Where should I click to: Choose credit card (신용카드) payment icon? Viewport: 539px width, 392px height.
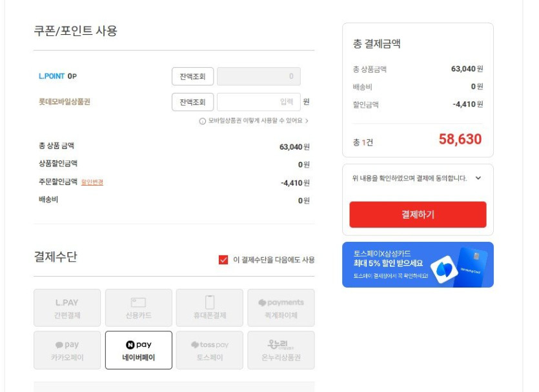[138, 308]
